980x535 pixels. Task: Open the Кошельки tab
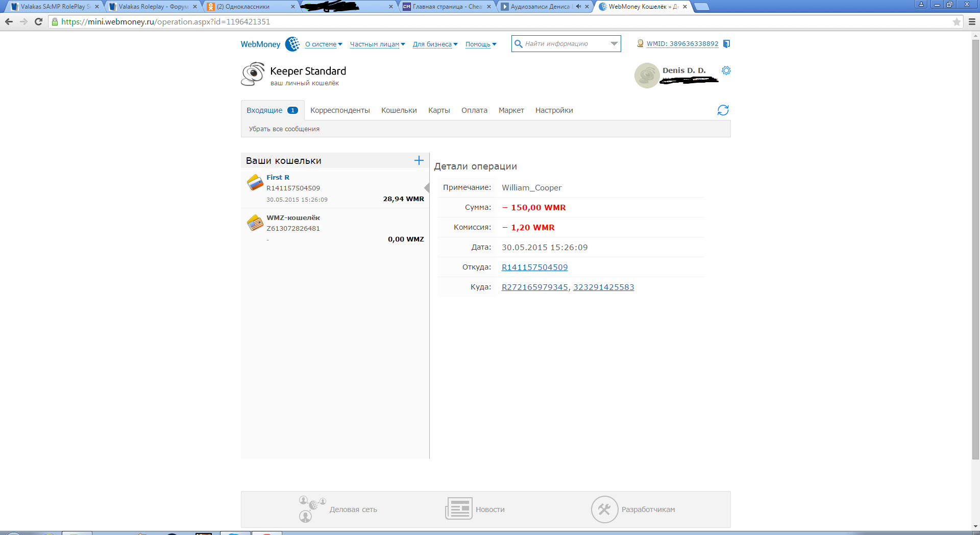coord(399,110)
